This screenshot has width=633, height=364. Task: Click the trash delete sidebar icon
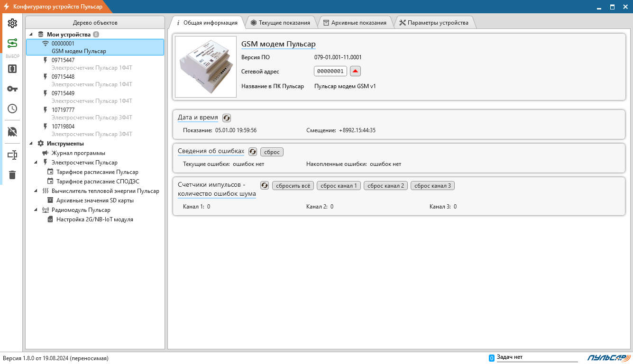12,175
